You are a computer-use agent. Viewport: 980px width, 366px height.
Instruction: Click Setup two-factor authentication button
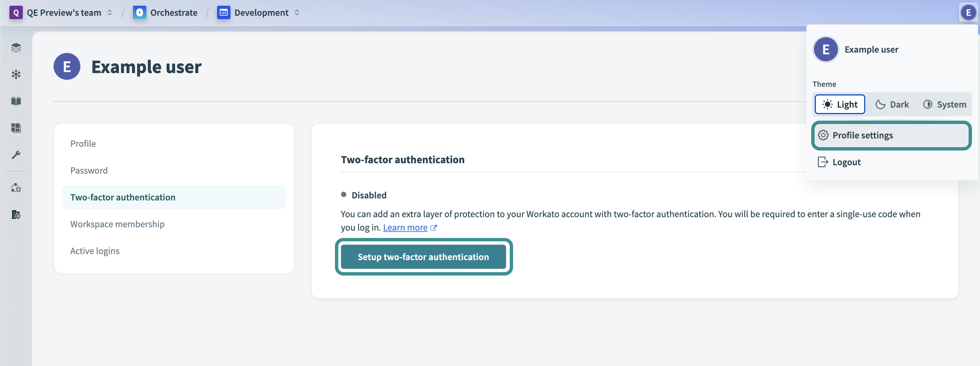(x=423, y=257)
